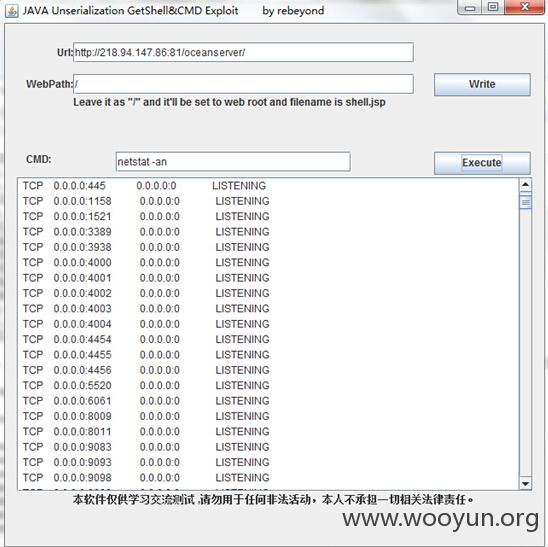Image resolution: width=548 pixels, height=547 pixels.
Task: Click the Execute button
Action: point(482,163)
